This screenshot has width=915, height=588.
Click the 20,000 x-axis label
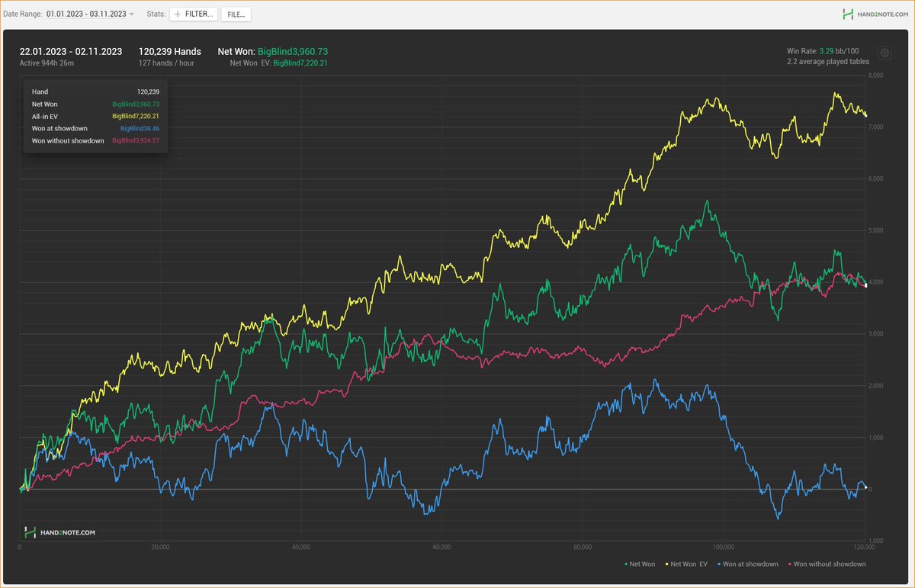pyautogui.click(x=160, y=547)
